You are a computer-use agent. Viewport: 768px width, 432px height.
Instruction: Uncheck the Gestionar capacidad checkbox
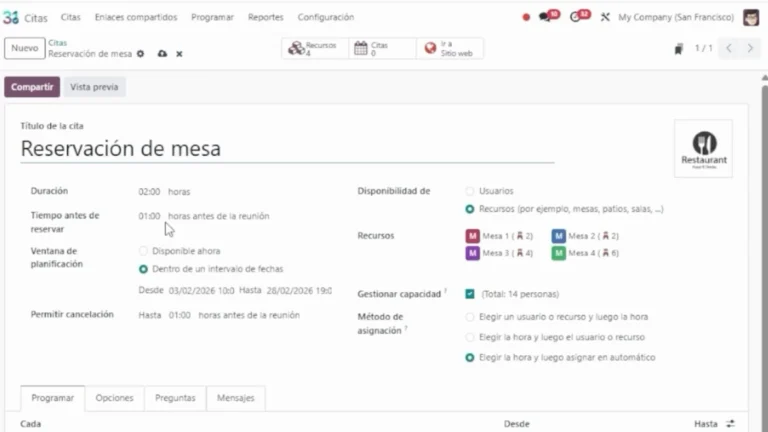coord(470,294)
